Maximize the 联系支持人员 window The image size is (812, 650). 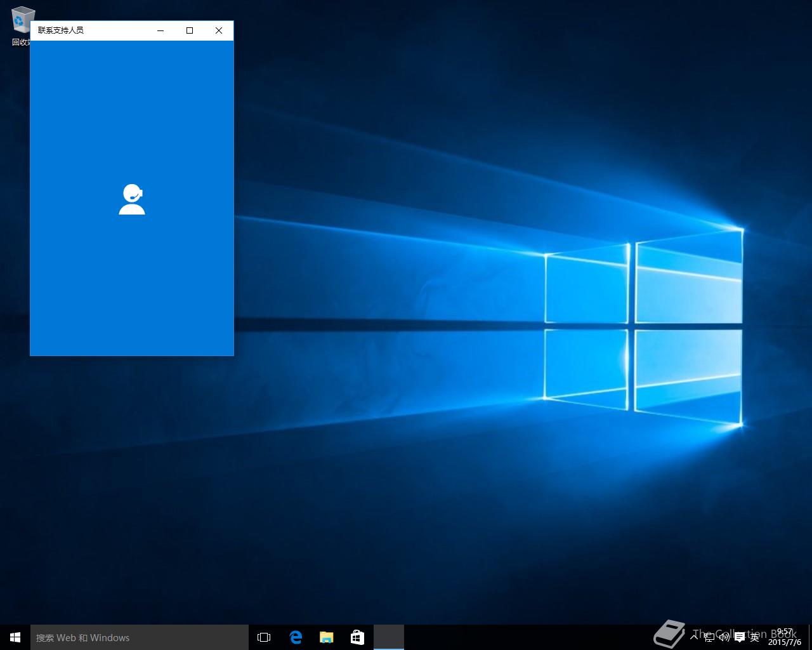190,30
